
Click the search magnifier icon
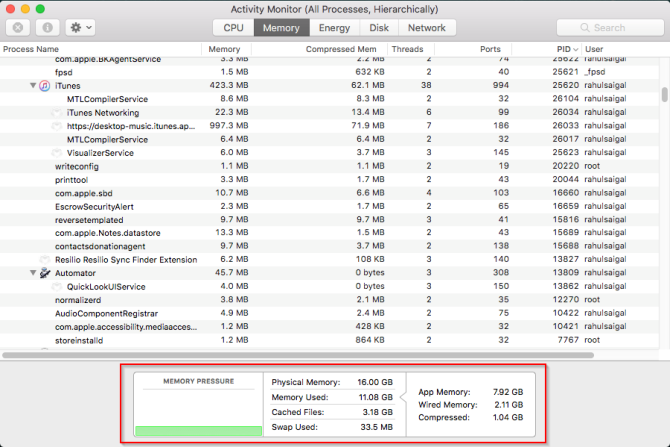[x=585, y=28]
